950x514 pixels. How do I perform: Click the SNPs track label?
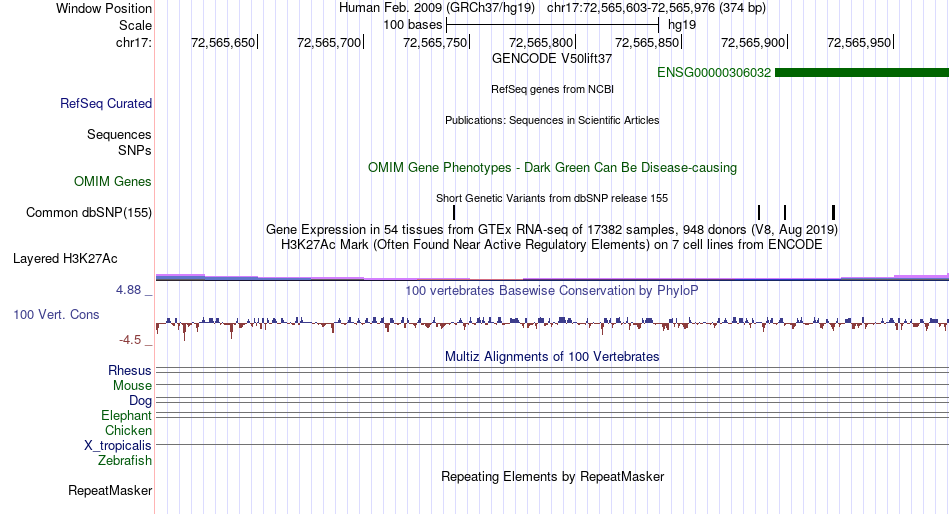(135, 150)
